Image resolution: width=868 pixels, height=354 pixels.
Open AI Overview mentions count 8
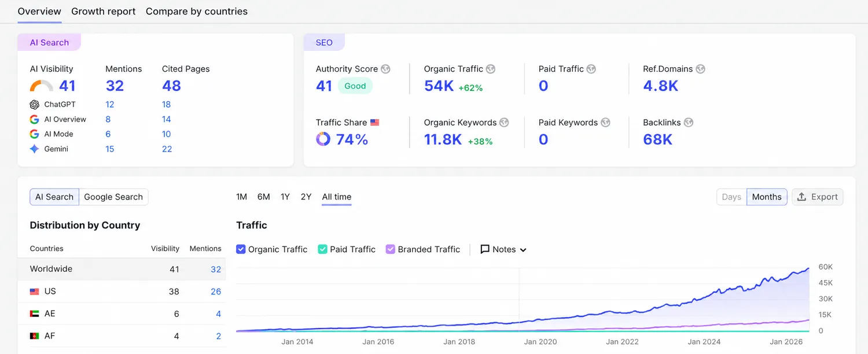coord(108,119)
